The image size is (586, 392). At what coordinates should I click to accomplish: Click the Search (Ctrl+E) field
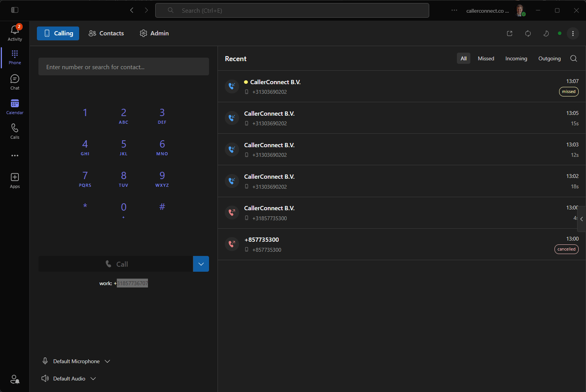tap(292, 10)
